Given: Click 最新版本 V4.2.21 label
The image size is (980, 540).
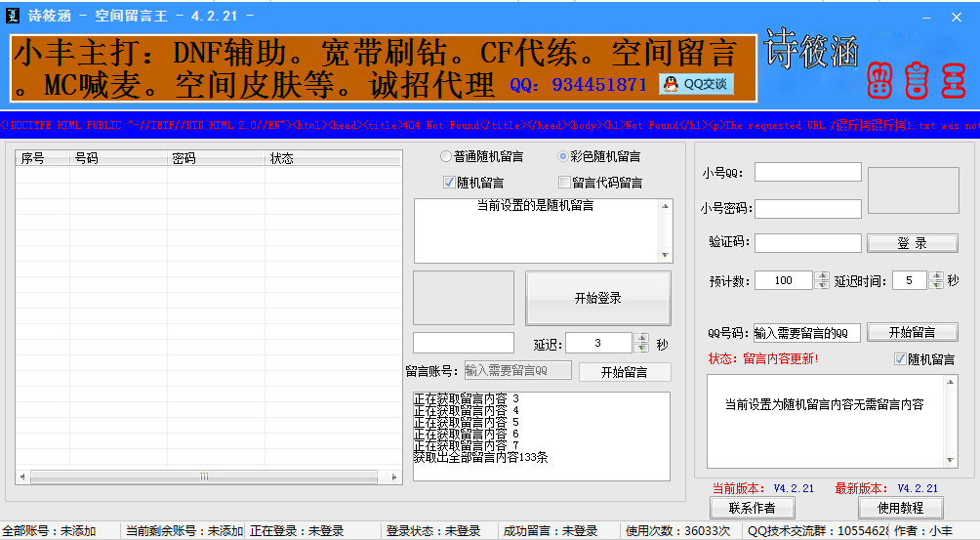Looking at the screenshot, I should click(886, 488).
